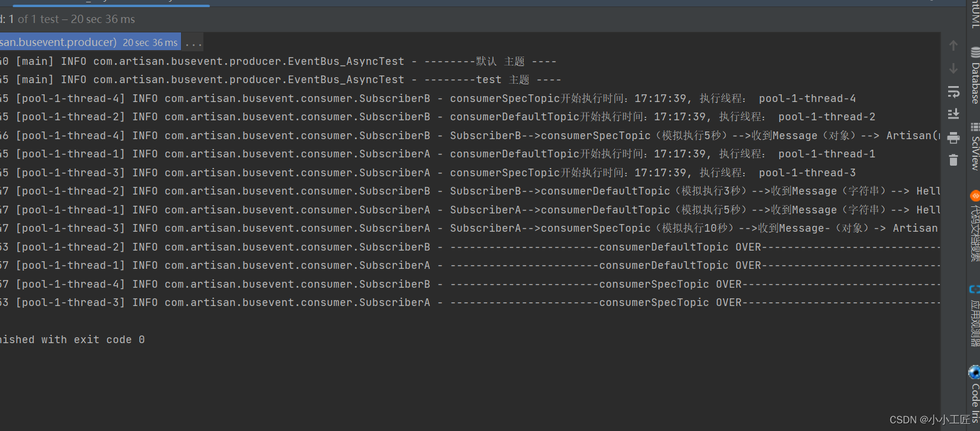Click the up arrow console navigation icon

(x=953, y=45)
